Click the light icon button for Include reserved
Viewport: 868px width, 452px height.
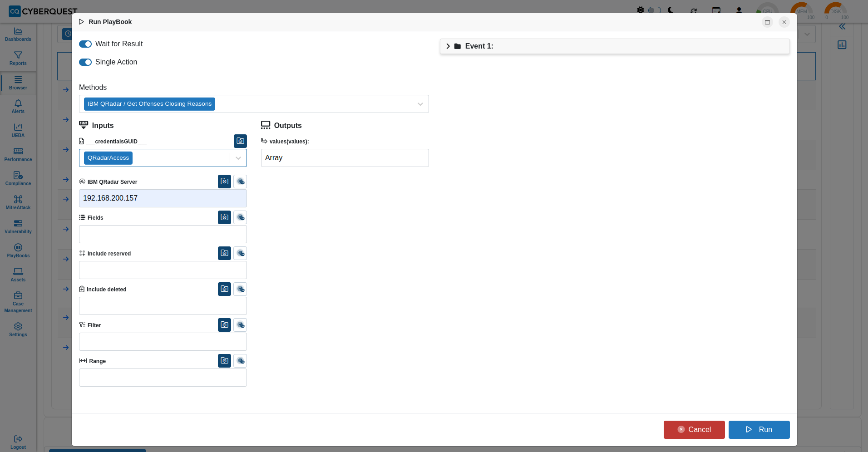[240, 253]
